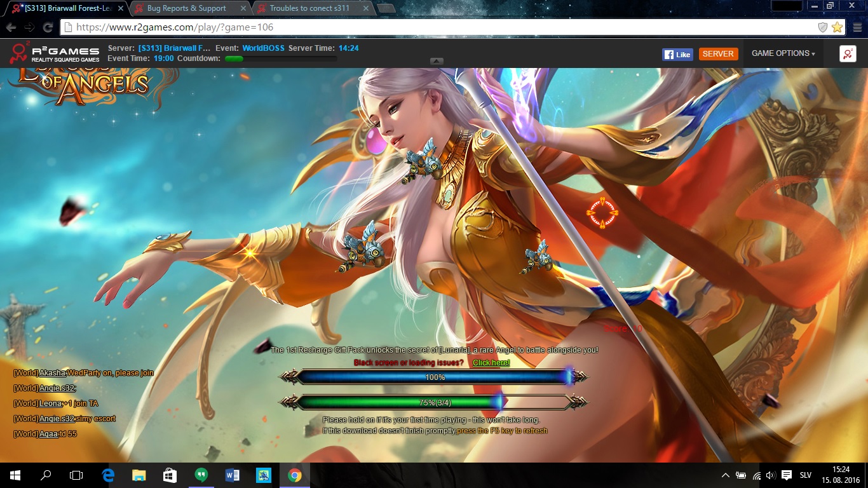Switch to Troubles to conect s311 tab
The height and width of the screenshot is (488, 868).
click(x=309, y=8)
